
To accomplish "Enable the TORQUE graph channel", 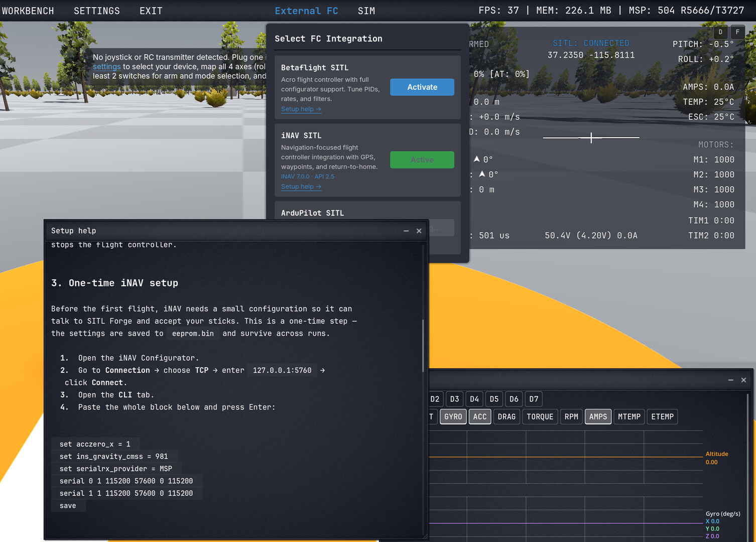I will (540, 417).
